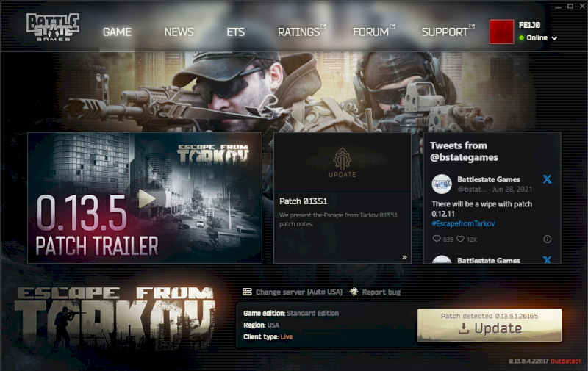Click the Jun 28, 2021 tweet date
The image size is (588, 371).
(512, 190)
